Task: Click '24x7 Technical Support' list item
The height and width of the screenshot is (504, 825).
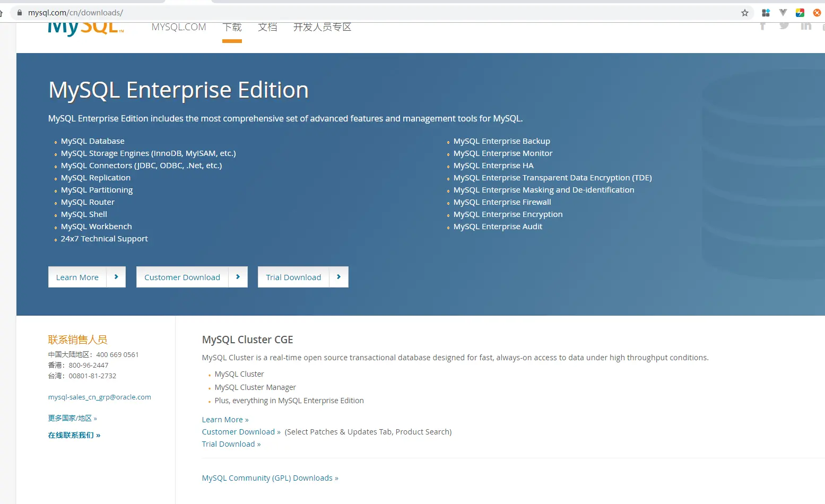Action: pos(105,239)
